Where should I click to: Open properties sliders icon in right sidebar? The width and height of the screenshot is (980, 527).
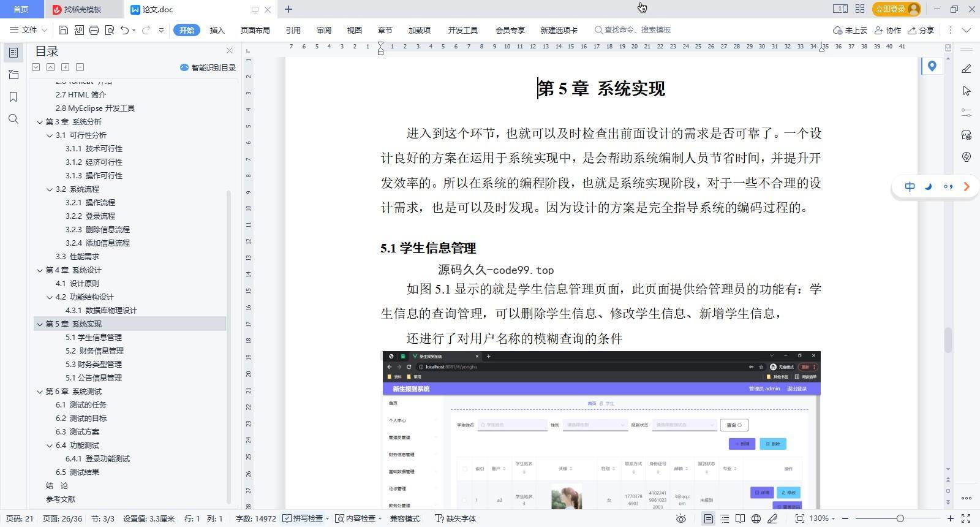[967, 113]
